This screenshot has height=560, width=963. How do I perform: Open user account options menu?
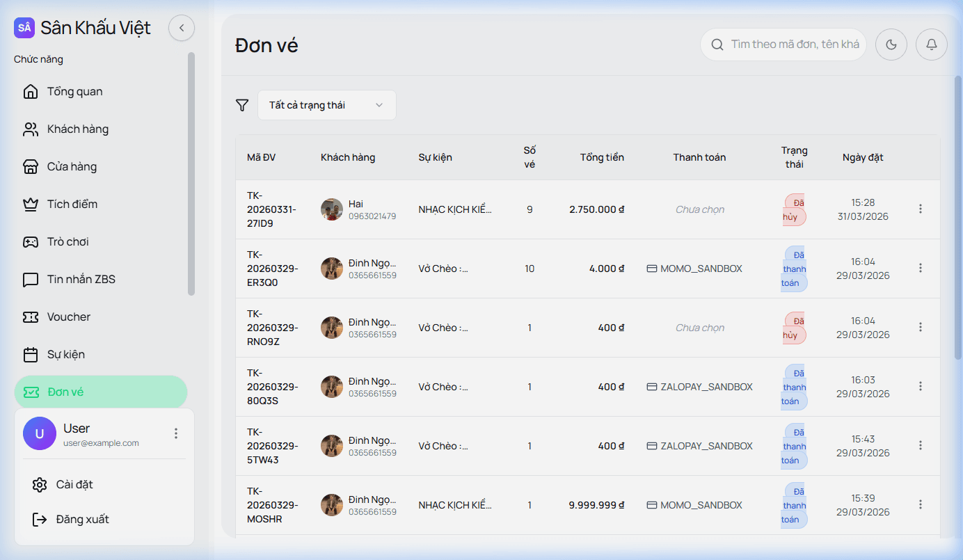click(176, 433)
